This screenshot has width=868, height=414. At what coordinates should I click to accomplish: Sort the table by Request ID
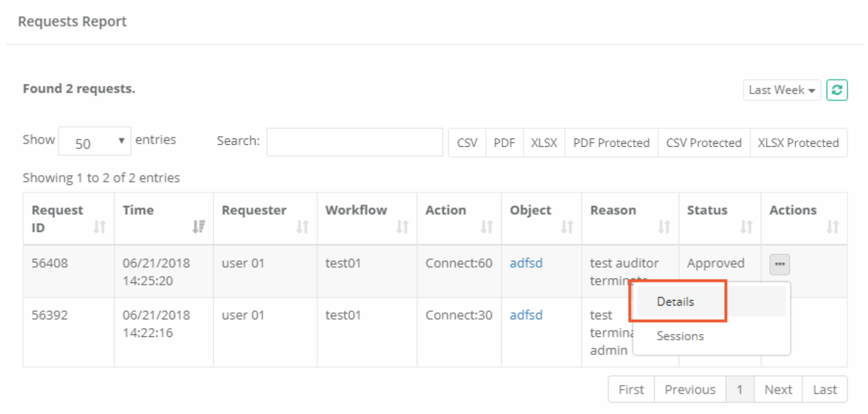point(100,227)
